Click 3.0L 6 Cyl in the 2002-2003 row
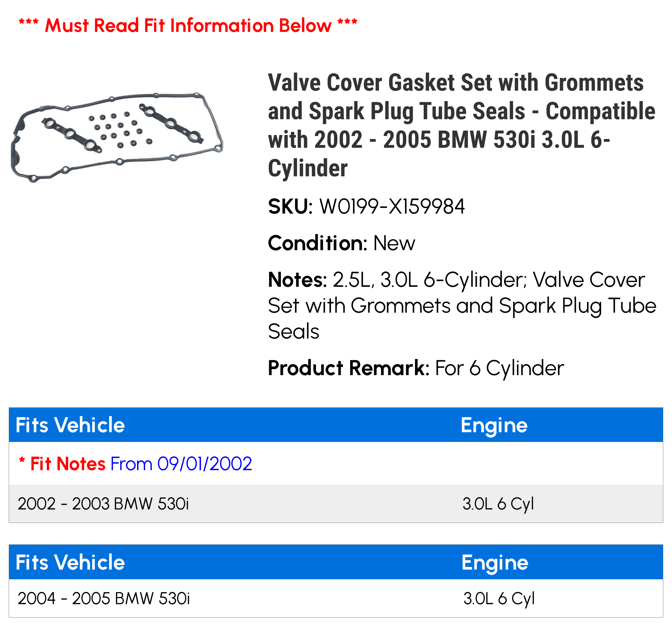Viewport: 672px width, 626px height. click(x=498, y=504)
